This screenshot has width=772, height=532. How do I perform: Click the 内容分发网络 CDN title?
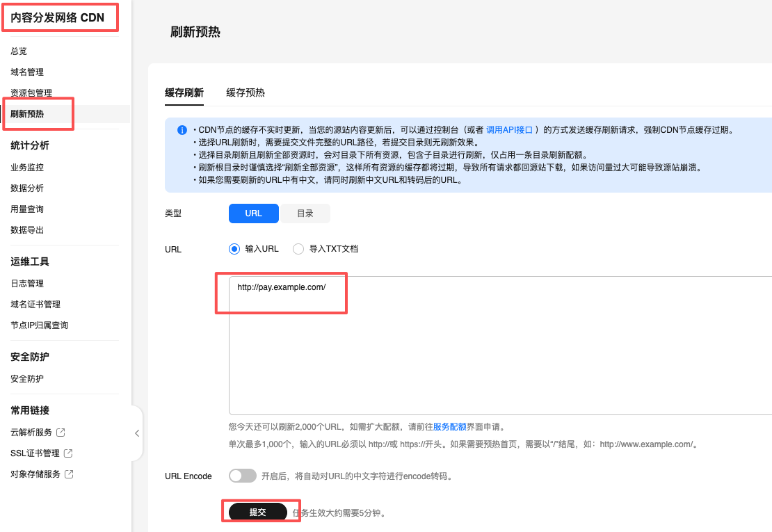[58, 17]
